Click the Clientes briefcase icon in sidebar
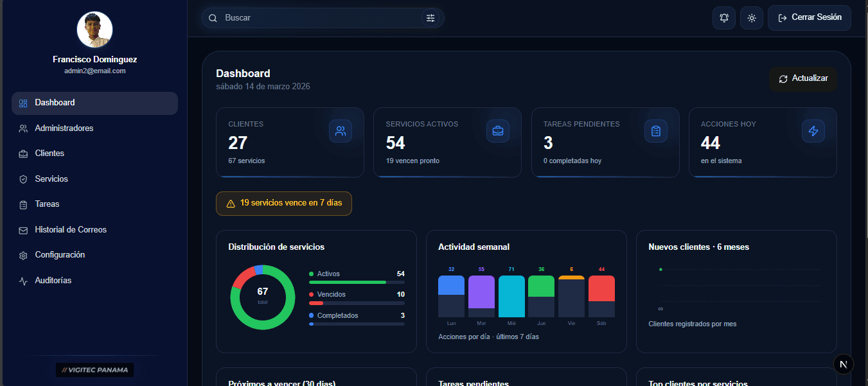Image resolution: width=868 pixels, height=386 pixels. pos(23,154)
